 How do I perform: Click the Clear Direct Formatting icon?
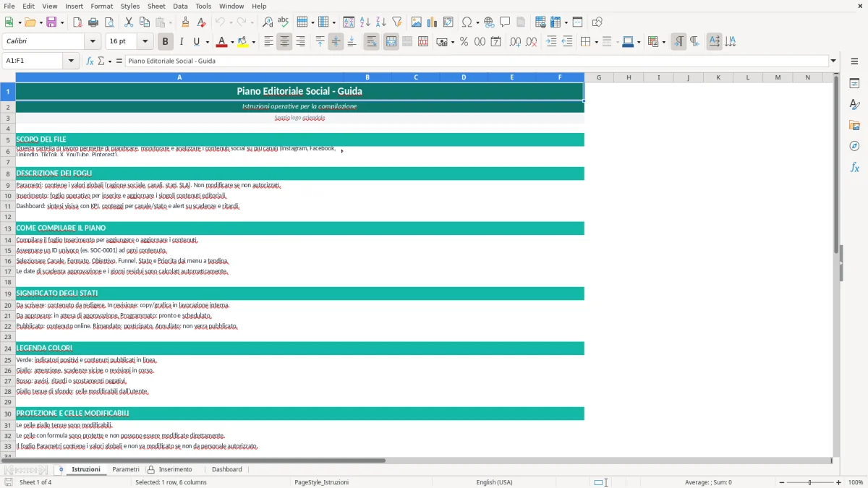(x=201, y=22)
